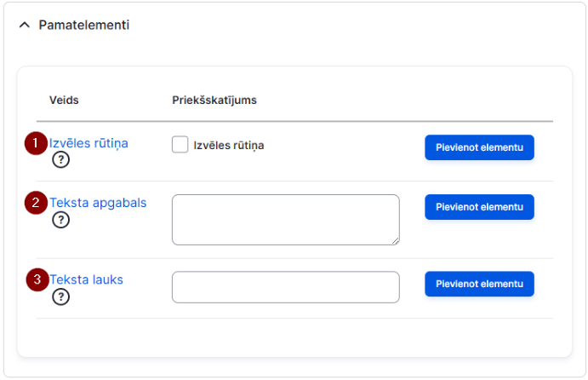Focus the Teksta lauks preview text field
Image resolution: width=588 pixels, height=380 pixels.
click(286, 287)
